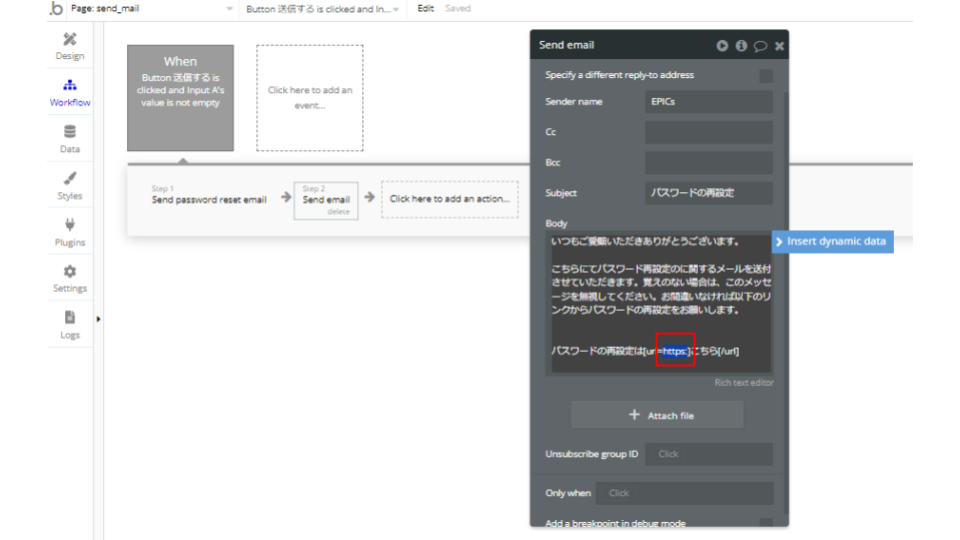Click Insert dynamic data button
Viewport: 960px width, 540px height.
point(833,242)
